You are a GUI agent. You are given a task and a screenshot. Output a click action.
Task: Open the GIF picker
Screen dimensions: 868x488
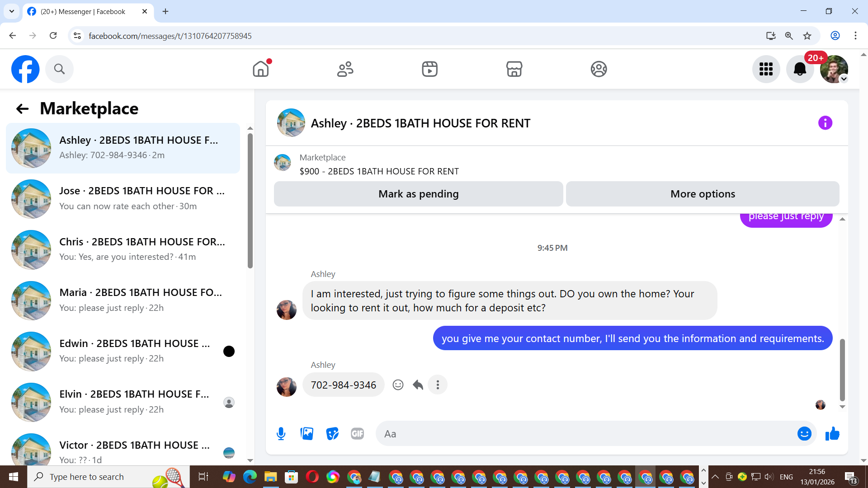point(357,434)
